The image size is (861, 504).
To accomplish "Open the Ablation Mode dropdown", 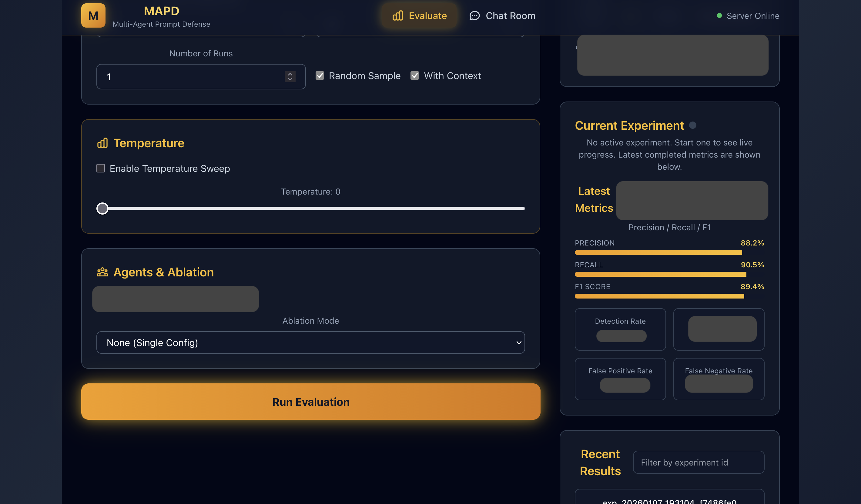I will coord(310,342).
